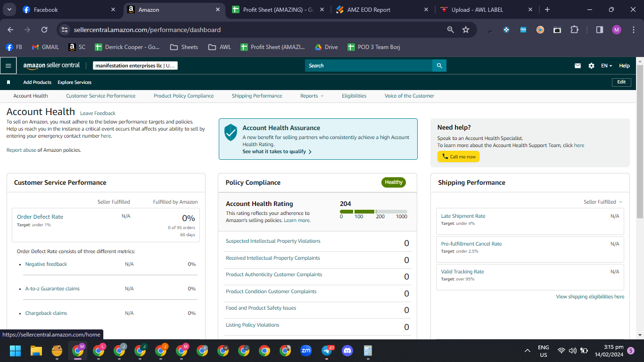Click the purple M profile avatar in Chrome

pos(617,30)
